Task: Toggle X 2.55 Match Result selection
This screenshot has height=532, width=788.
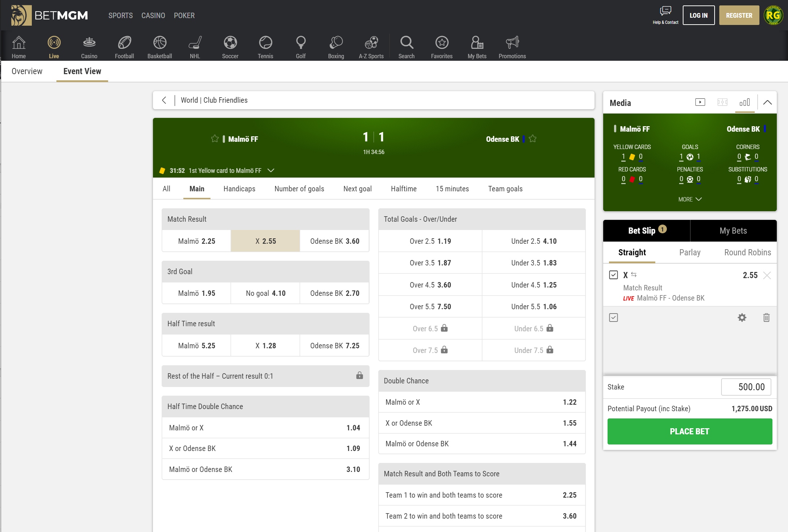Action: pos(265,241)
